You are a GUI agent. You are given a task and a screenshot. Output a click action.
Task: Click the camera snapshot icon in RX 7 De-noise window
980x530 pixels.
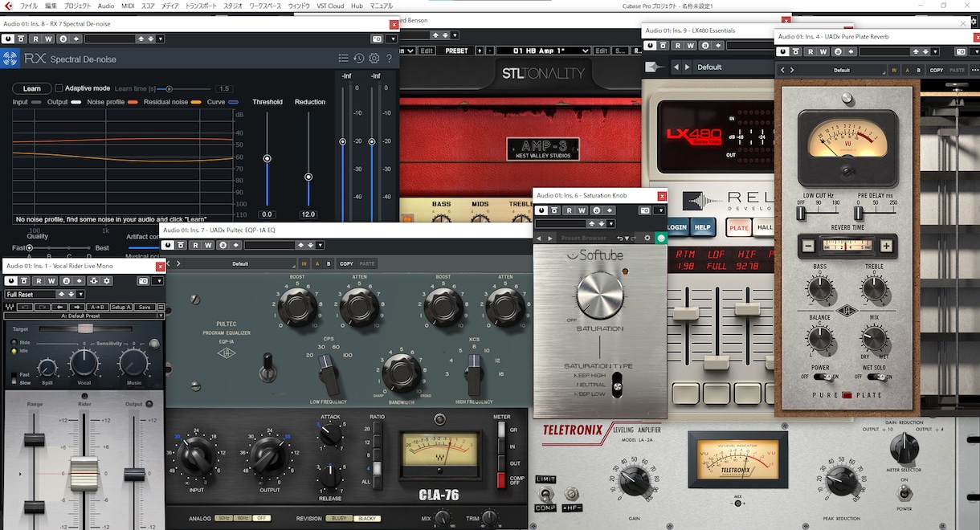(x=377, y=39)
